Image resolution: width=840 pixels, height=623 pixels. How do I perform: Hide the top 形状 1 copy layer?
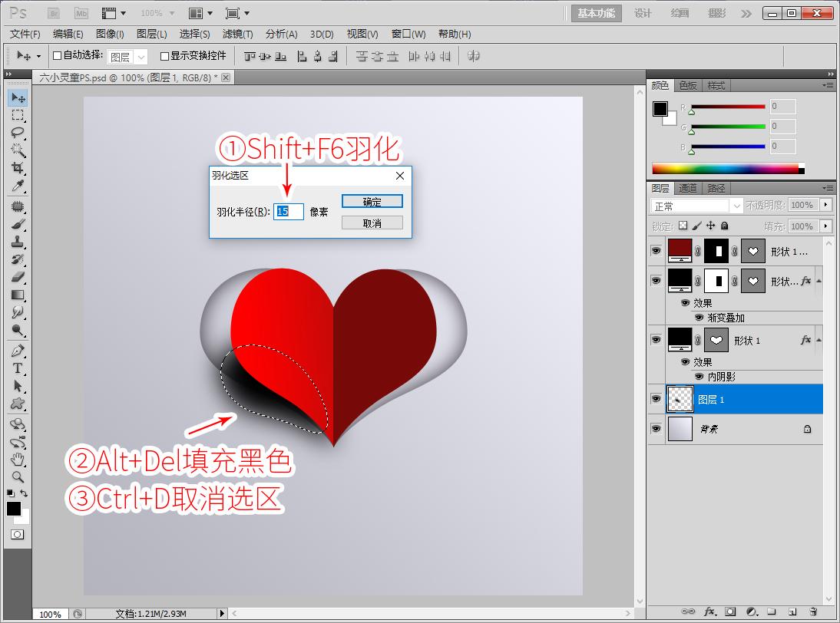[x=656, y=250]
